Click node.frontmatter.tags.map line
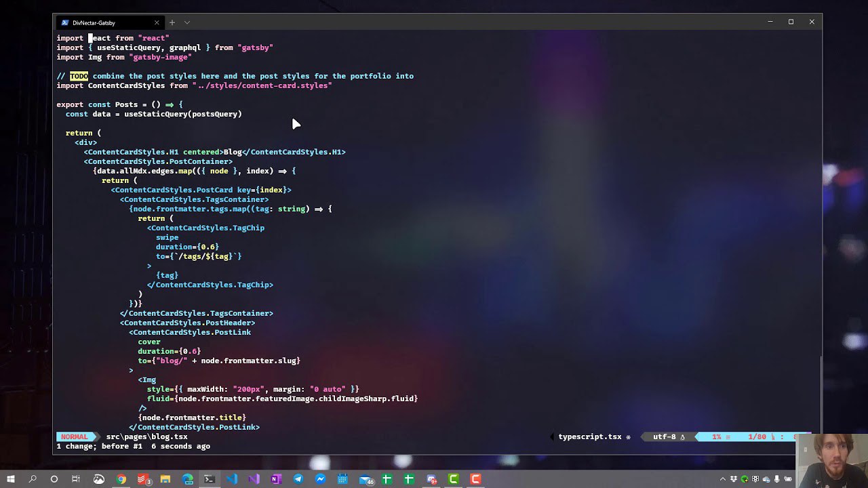Viewport: 868px width, 488px height. tap(231, 209)
